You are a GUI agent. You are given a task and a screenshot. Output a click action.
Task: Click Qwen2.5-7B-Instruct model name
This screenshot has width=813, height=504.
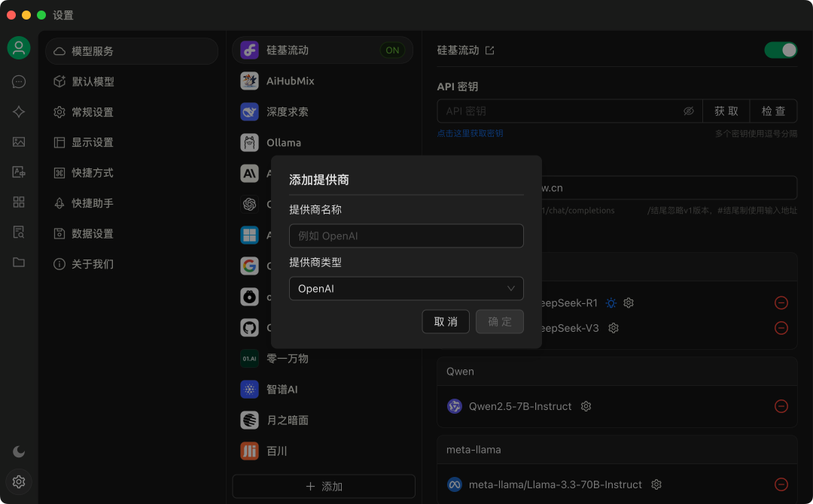click(x=520, y=406)
